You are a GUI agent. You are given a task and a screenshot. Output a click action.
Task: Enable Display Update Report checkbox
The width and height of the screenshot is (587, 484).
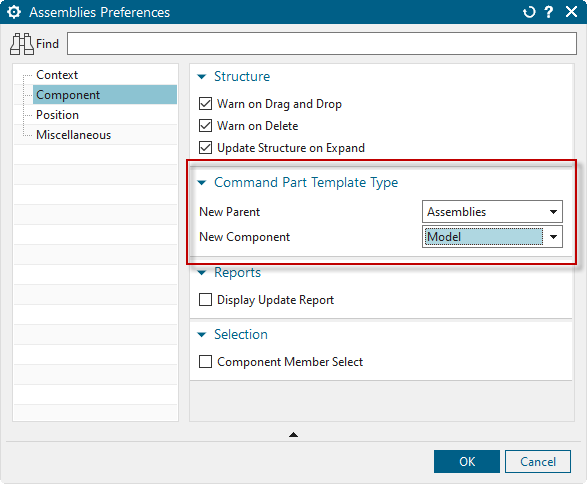(205, 300)
